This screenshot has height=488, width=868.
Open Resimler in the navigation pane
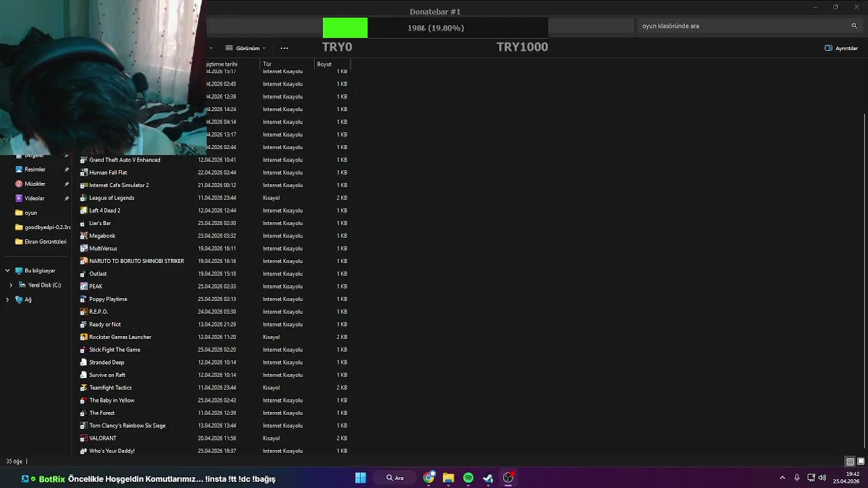click(35, 169)
